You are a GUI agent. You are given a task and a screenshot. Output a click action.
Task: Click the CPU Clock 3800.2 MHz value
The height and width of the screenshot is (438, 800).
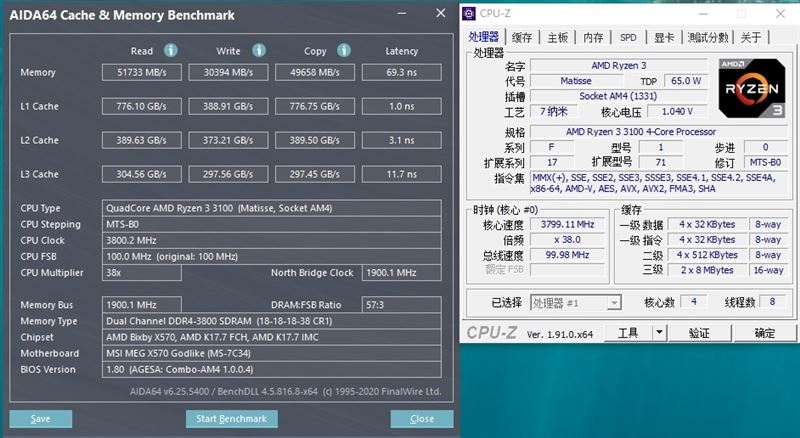click(271, 240)
